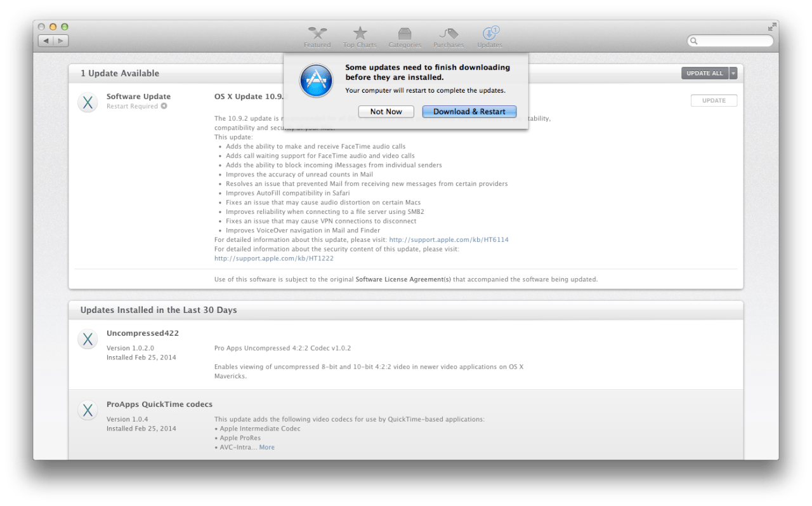Screen dimensions: 812x506
Task: Open the Featured tab
Action: [x=317, y=37]
